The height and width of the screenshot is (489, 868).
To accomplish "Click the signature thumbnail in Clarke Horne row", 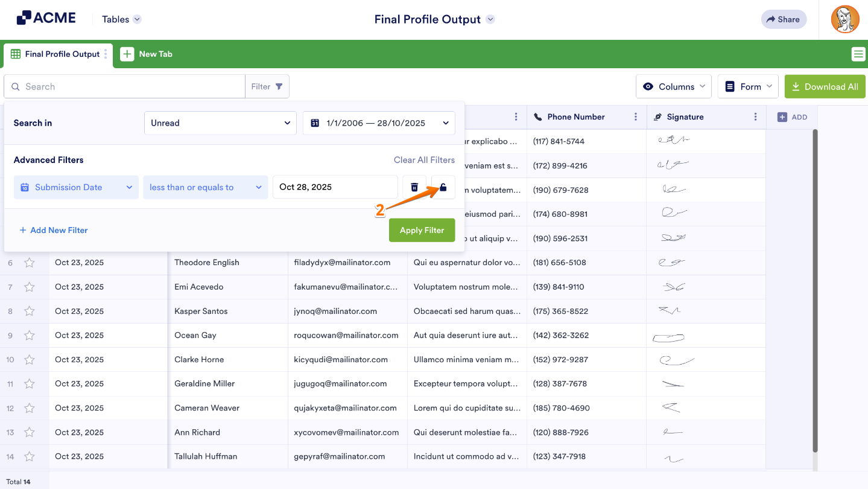I will coord(677,360).
